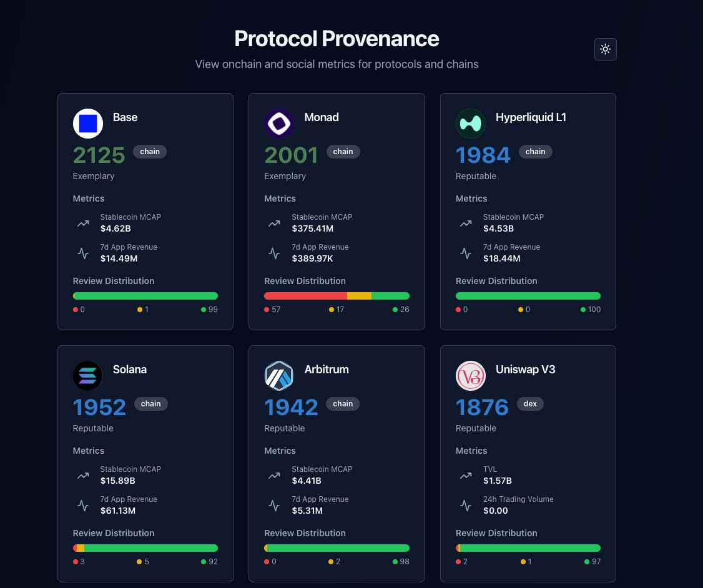Click the Uniswap V3 logo icon
This screenshot has width=703, height=588.
pos(471,376)
